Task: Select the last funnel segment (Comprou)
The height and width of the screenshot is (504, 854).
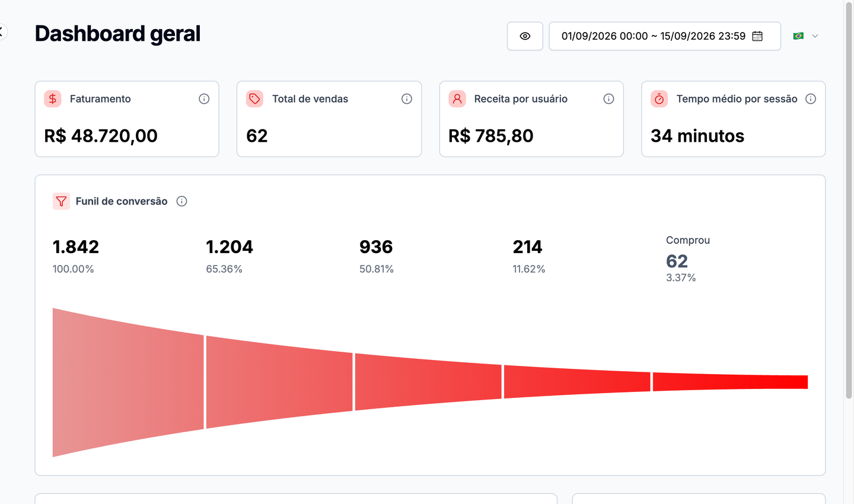Action: [x=730, y=382]
